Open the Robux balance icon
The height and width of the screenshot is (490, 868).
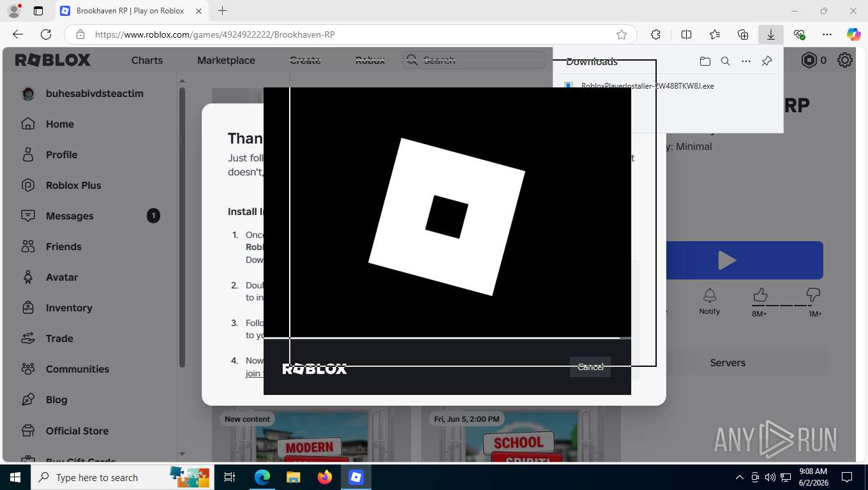tap(809, 60)
